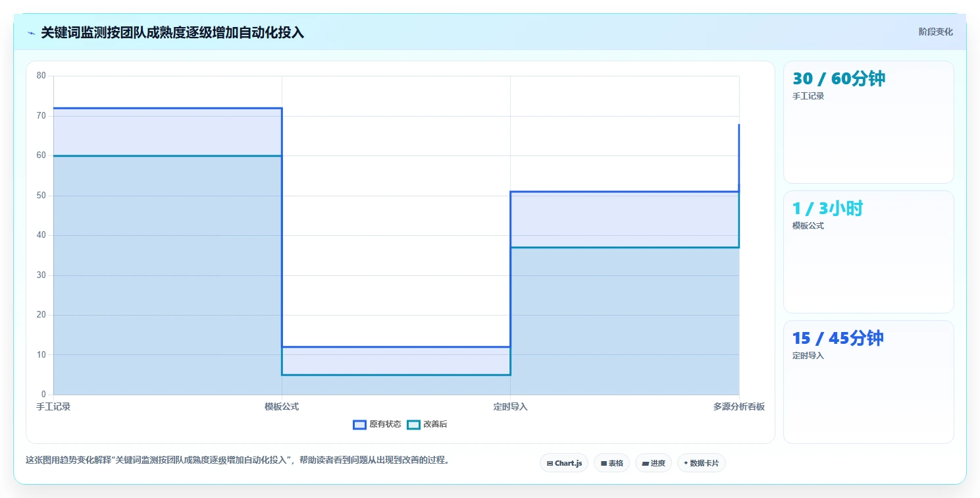Toggle the 改善后 legend series
The height and width of the screenshot is (498, 980).
pyautogui.click(x=427, y=424)
